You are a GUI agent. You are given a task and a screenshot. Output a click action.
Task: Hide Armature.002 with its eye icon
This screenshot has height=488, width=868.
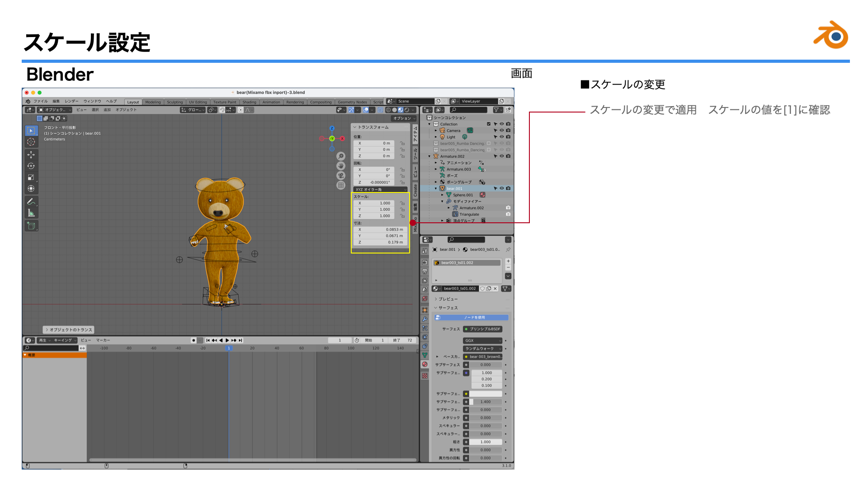502,156
